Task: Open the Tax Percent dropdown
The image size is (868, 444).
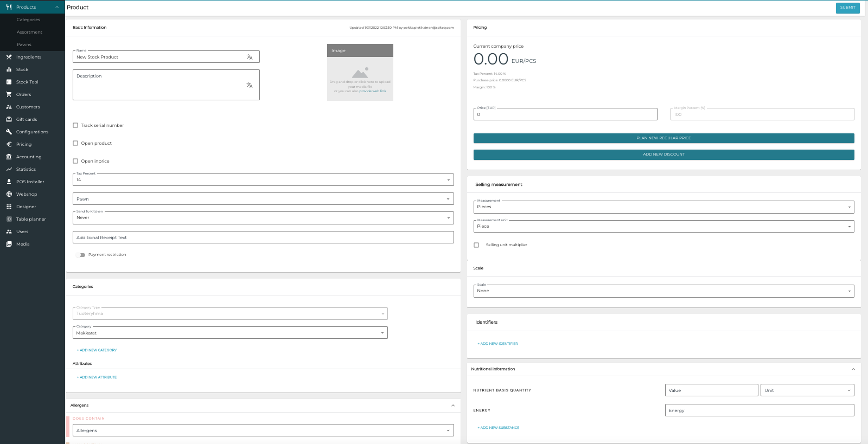Action: 263,180
